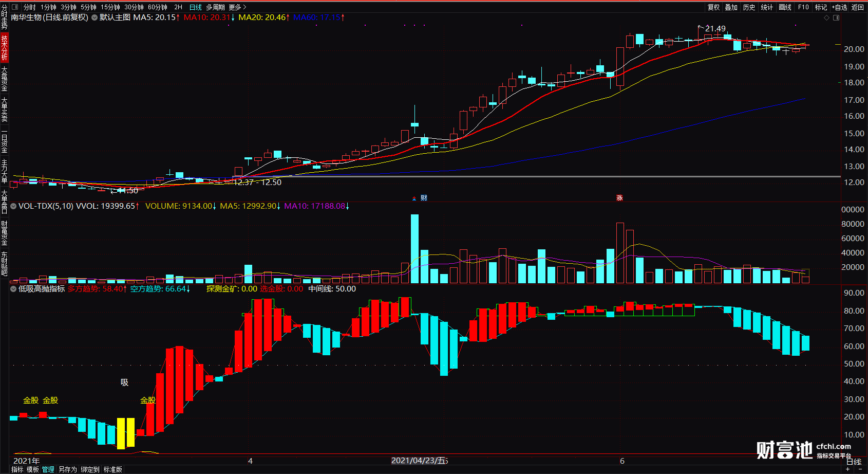
Task: Open 大单买卖 sidebar tab
Action: pos(4,109)
